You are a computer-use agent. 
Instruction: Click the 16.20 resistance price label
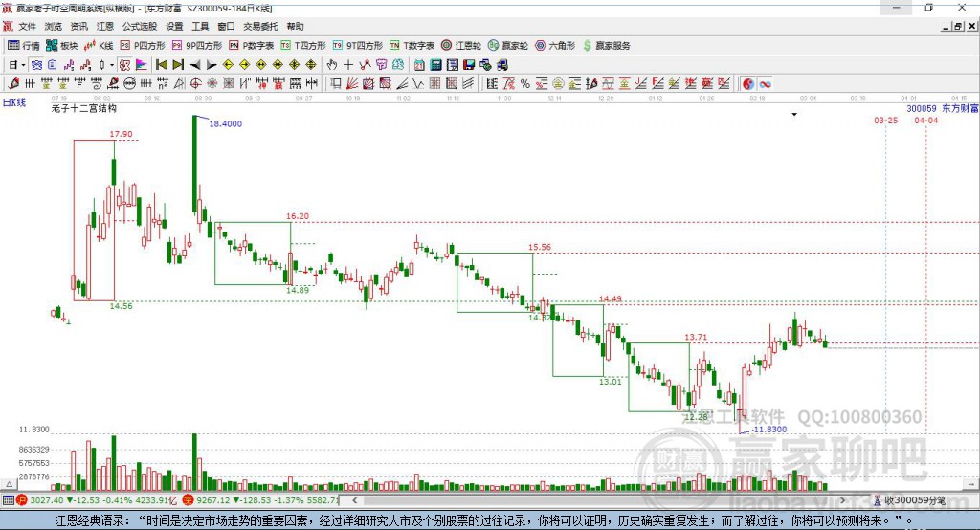coord(298,216)
